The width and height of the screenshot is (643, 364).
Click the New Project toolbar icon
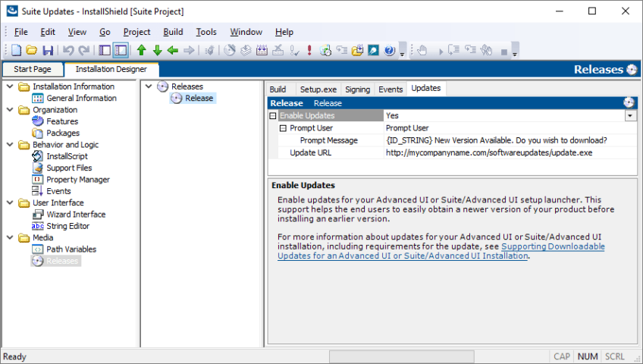(x=16, y=51)
